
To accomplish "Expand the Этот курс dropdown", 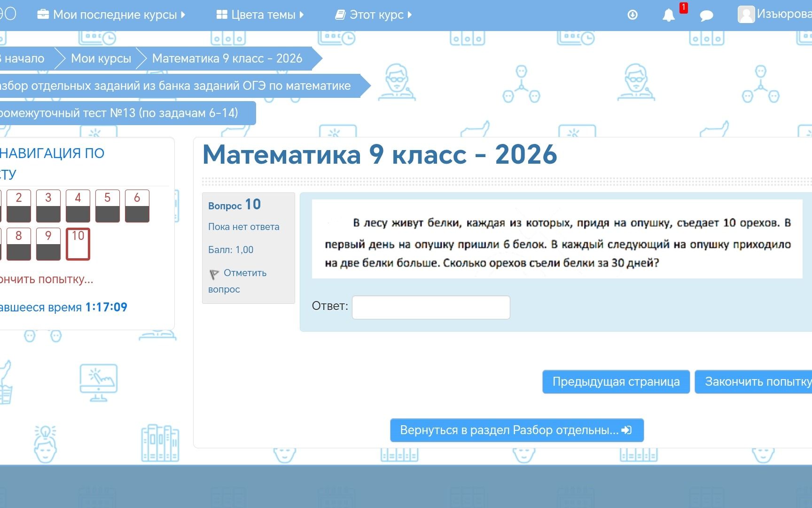I will tap(374, 15).
